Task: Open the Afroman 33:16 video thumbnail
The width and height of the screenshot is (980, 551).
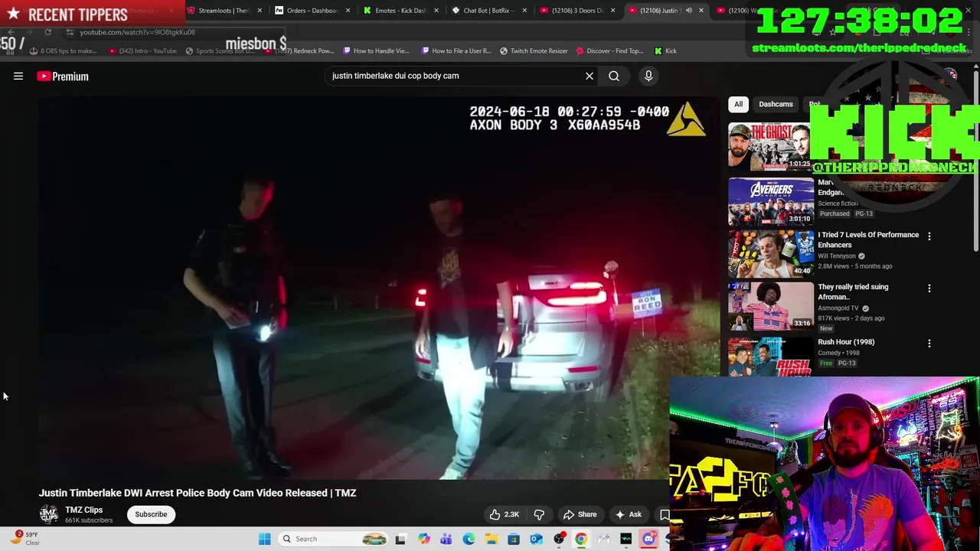Action: (771, 306)
